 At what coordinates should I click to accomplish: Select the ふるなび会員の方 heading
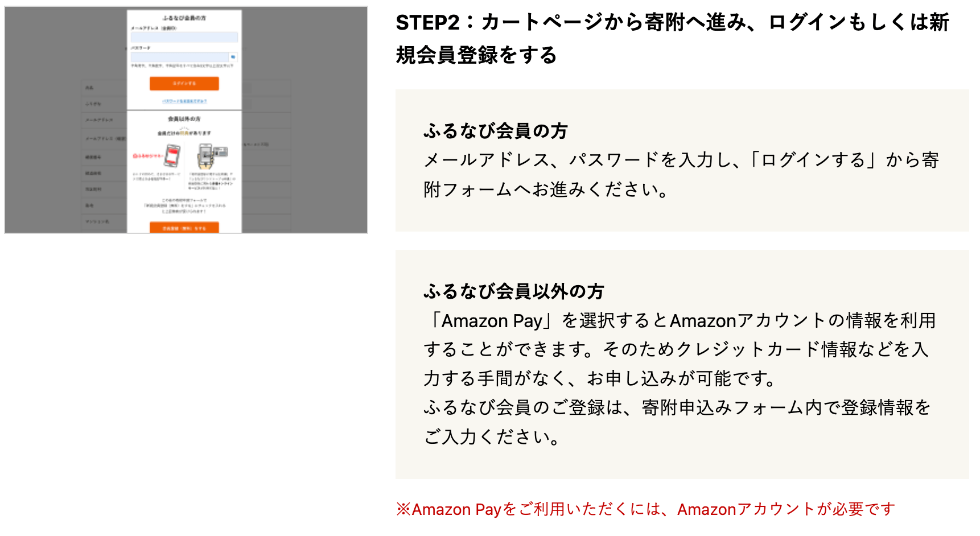pos(495,131)
